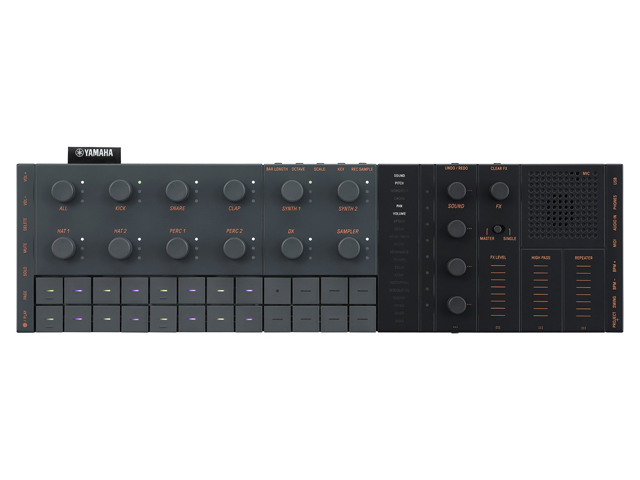This screenshot has width=640, height=480.
Task: Click the CLAP track knob
Action: coord(234,190)
